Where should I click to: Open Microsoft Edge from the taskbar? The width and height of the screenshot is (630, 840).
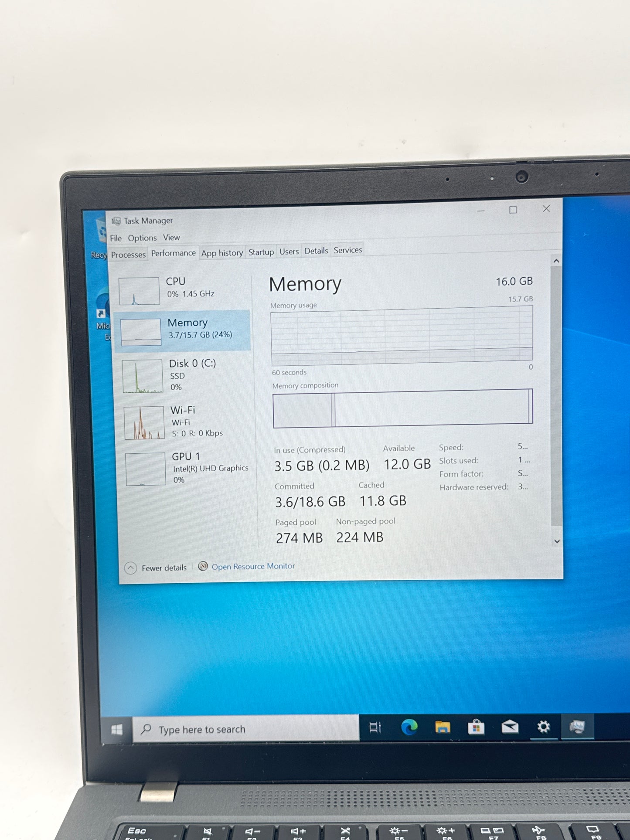click(409, 727)
